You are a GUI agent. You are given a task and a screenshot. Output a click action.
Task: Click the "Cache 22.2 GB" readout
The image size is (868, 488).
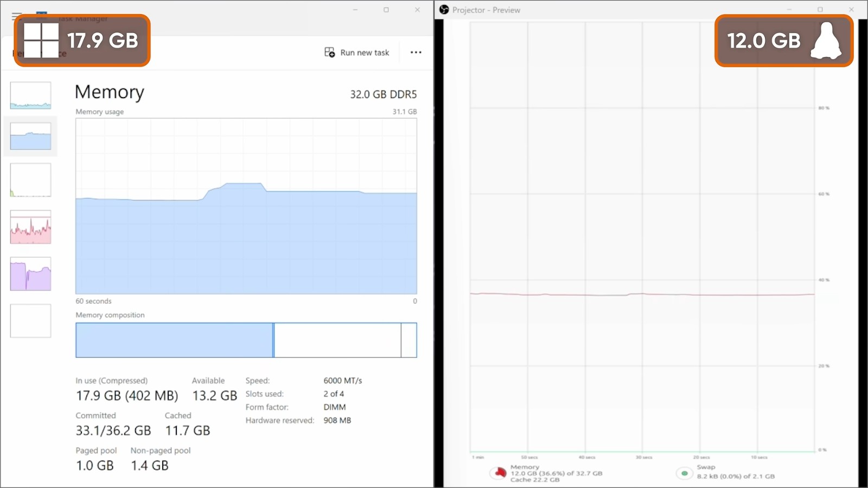tap(535, 480)
